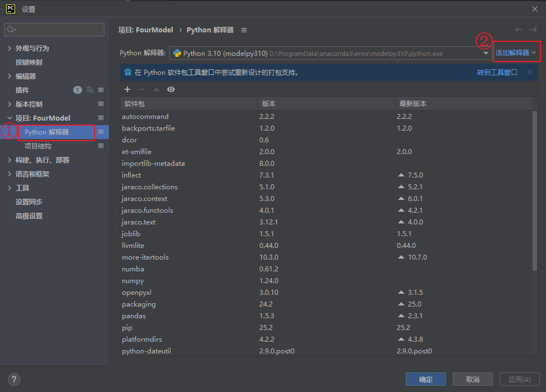Click 确定 button
The image size is (546, 392).
[425, 379]
